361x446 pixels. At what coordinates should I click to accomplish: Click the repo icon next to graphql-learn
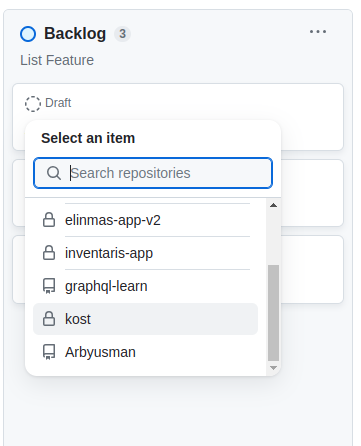[x=49, y=286]
